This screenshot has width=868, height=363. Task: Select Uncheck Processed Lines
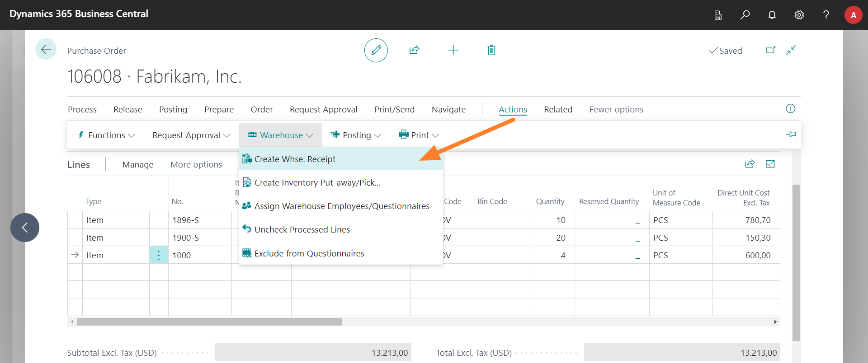click(x=341, y=229)
